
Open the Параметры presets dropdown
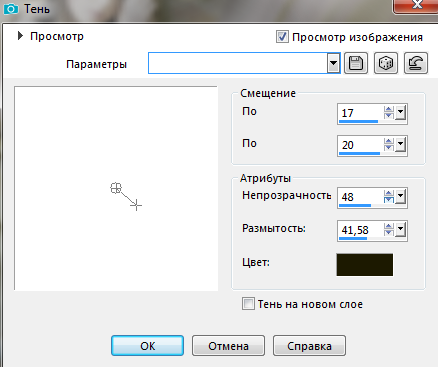point(333,63)
